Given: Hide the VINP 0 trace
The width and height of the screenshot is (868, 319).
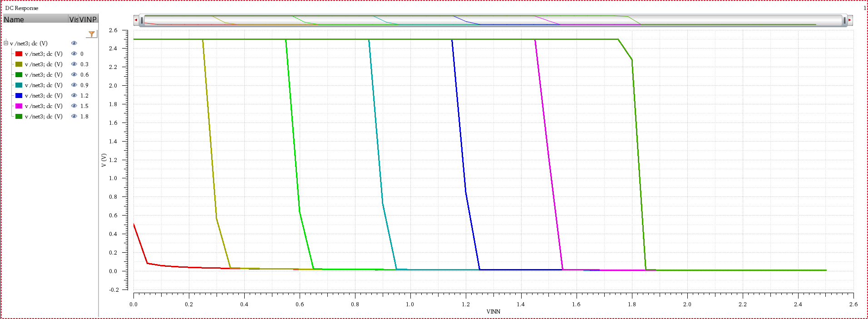Looking at the screenshot, I should click(x=74, y=54).
